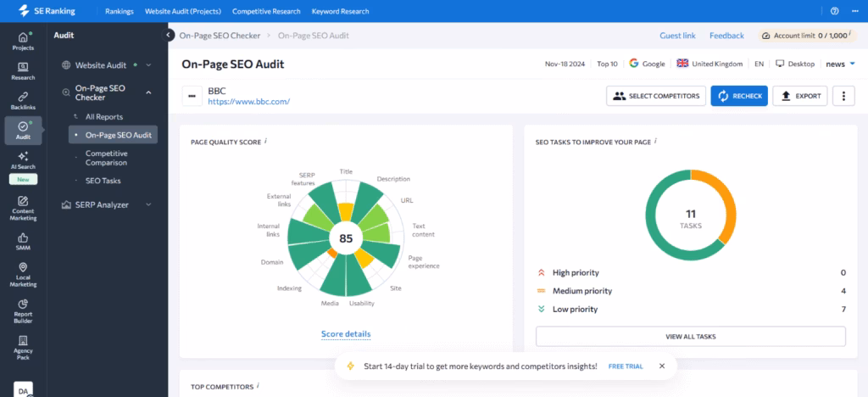This screenshot has width=868, height=397.
Task: Click the Research sidebar icon
Action: pyautogui.click(x=23, y=71)
